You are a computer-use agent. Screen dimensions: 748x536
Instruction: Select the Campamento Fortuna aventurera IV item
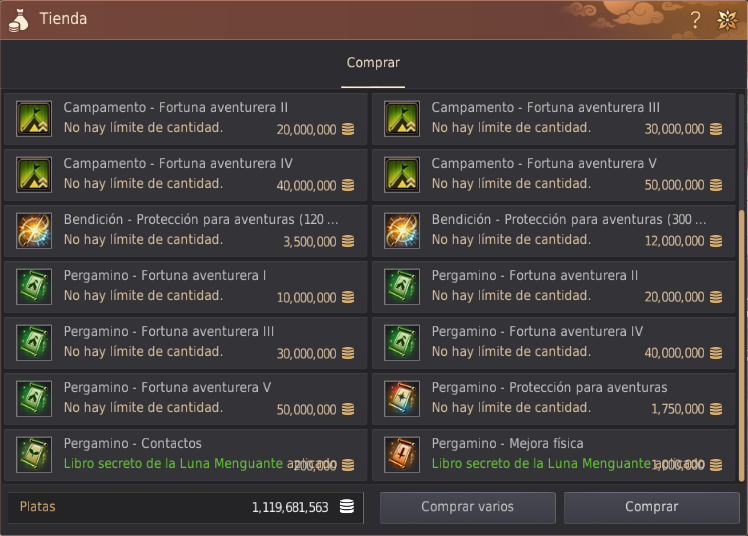186,175
